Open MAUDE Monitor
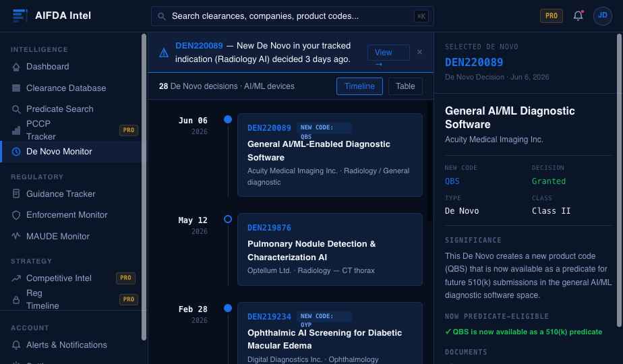623x364 pixels. coord(57,236)
